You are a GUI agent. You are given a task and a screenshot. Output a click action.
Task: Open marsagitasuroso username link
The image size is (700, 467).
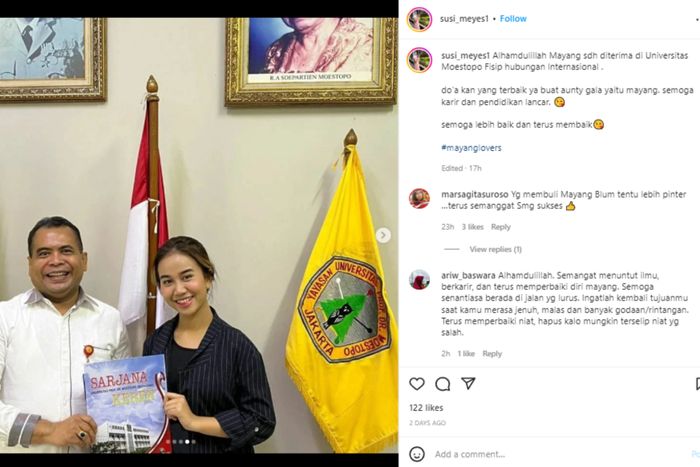click(475, 194)
